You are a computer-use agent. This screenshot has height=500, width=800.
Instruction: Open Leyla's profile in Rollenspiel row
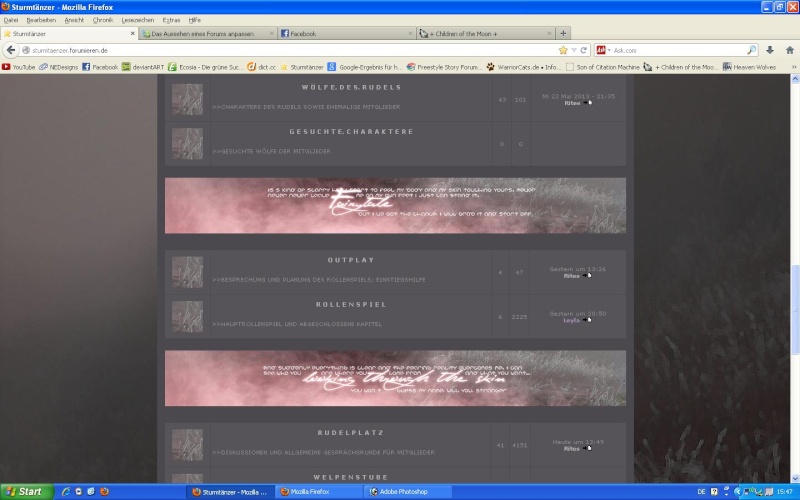pyautogui.click(x=571, y=320)
